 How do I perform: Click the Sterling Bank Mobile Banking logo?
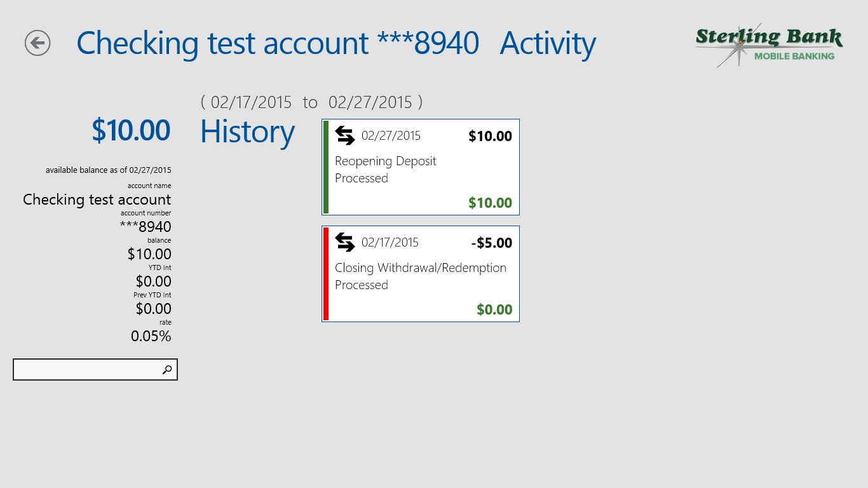768,44
